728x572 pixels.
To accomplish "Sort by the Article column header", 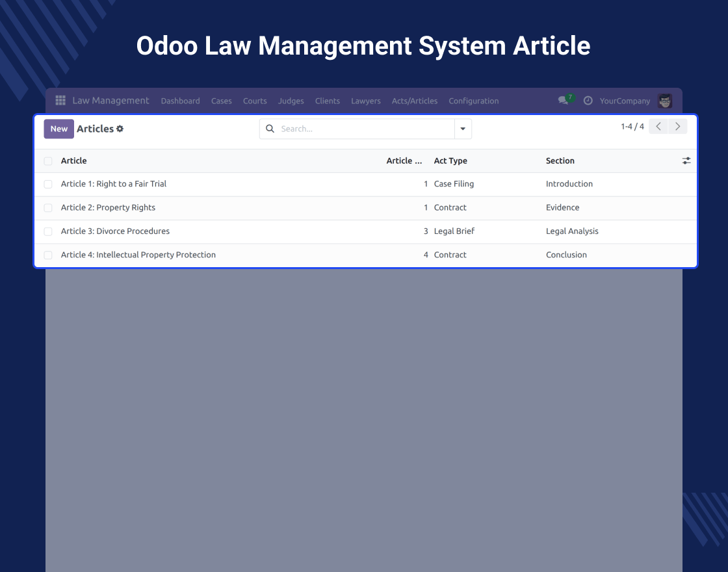I will point(74,161).
